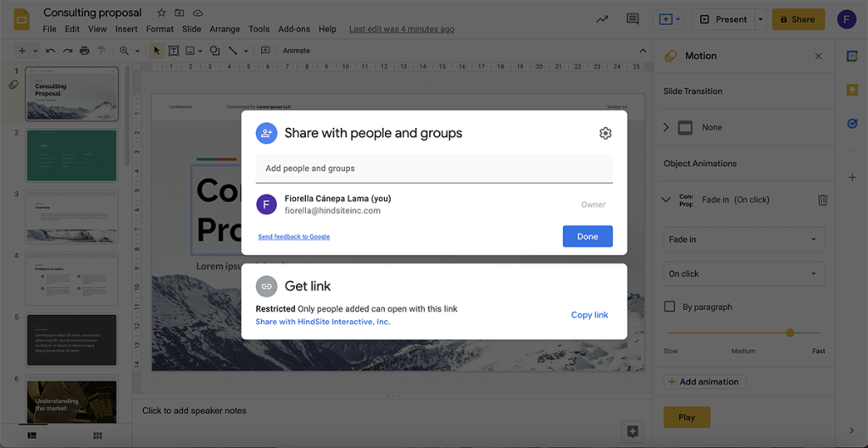Click the Done button

tap(587, 237)
